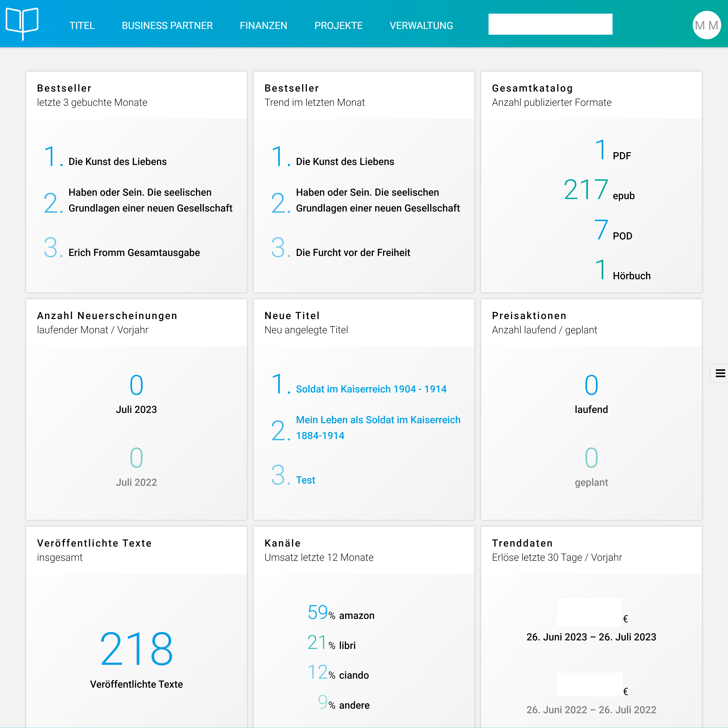Click the 218 Veröffentlichte Texte number
Image resolution: width=728 pixels, height=728 pixels.
136,649
